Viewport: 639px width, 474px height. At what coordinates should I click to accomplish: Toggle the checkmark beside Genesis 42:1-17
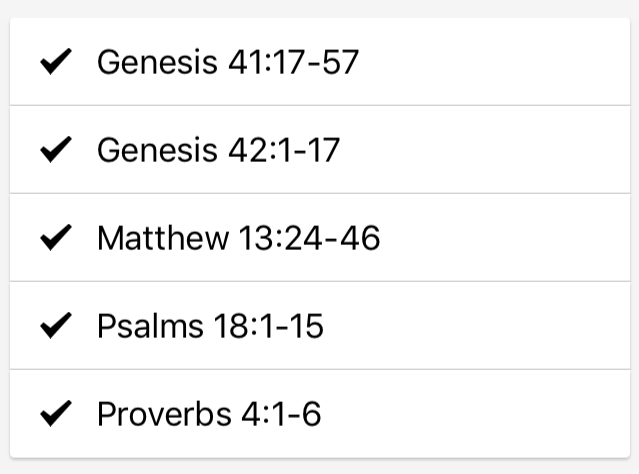coord(56,150)
